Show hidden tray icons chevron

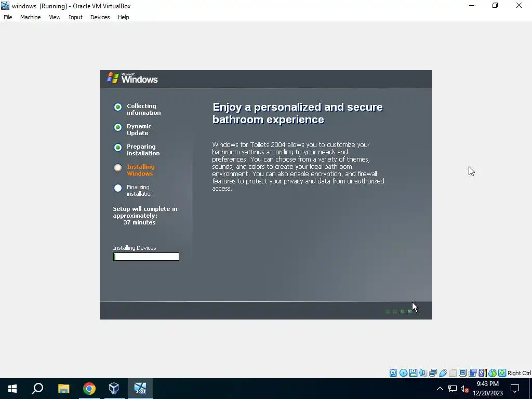click(440, 389)
